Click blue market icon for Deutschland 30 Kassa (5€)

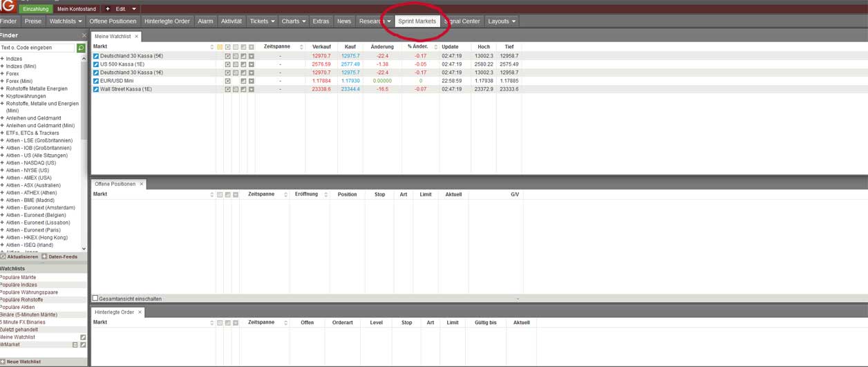[96, 56]
